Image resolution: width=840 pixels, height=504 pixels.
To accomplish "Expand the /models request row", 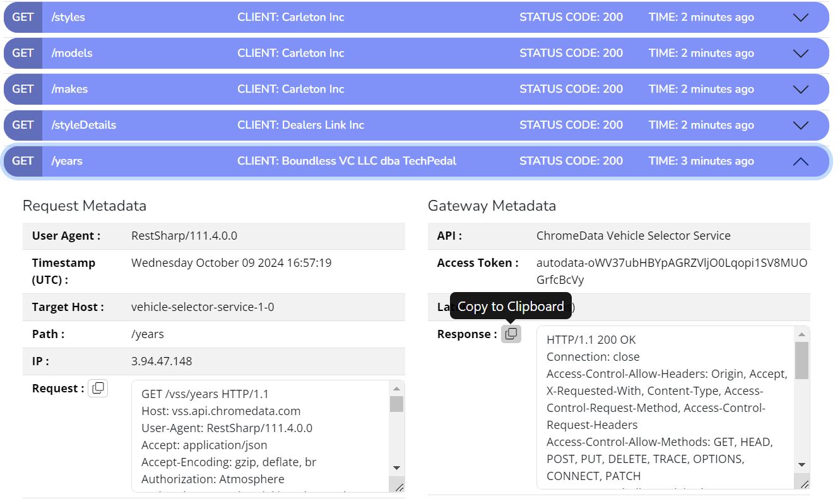I will (800, 54).
